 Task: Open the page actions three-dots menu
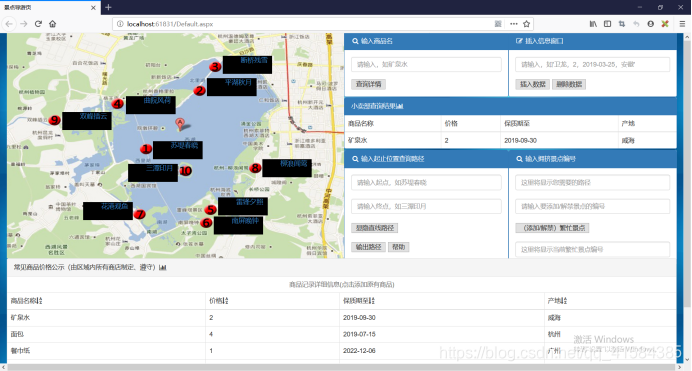pos(514,24)
